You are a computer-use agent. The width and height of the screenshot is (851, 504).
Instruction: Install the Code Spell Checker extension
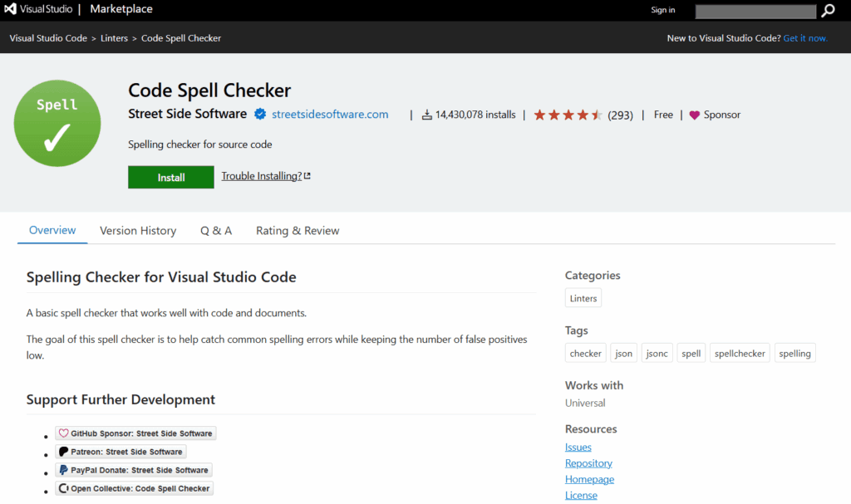click(171, 178)
